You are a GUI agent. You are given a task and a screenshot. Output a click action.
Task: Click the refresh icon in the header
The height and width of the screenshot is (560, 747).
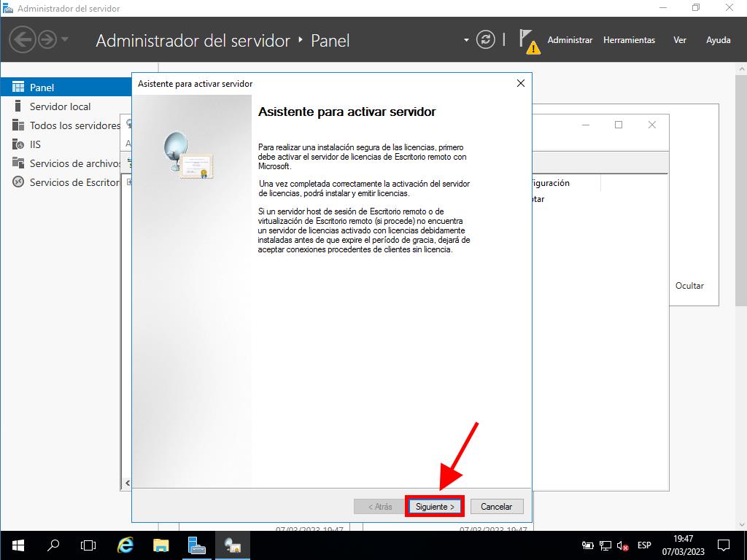pos(485,40)
